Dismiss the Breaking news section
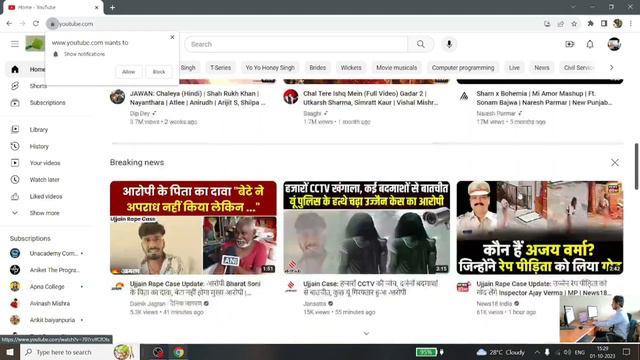This screenshot has width=640, height=360. 615,162
